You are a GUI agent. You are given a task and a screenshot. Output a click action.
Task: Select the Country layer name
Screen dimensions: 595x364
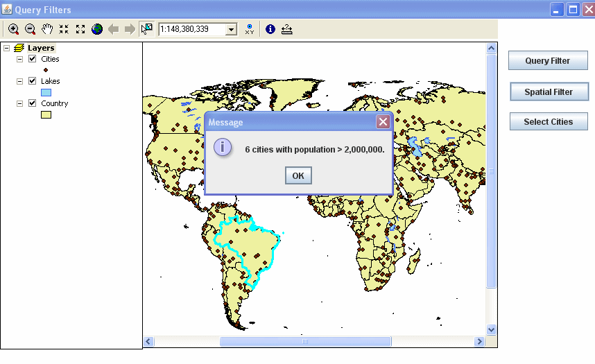55,103
